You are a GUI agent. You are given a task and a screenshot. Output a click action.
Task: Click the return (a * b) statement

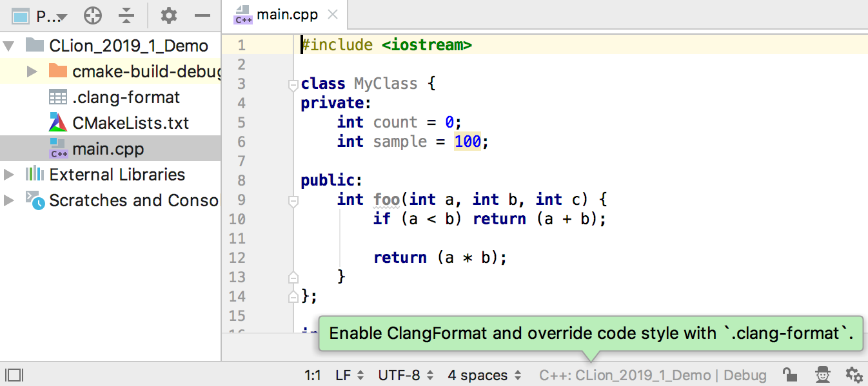point(440,258)
